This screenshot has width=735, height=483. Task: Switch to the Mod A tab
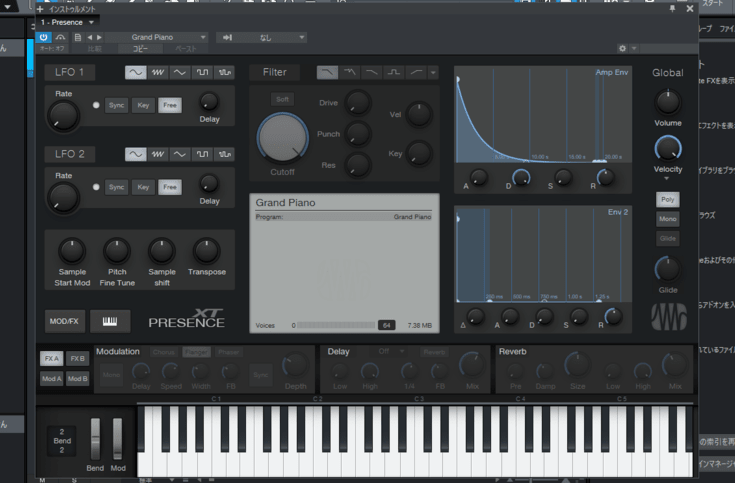(50, 378)
